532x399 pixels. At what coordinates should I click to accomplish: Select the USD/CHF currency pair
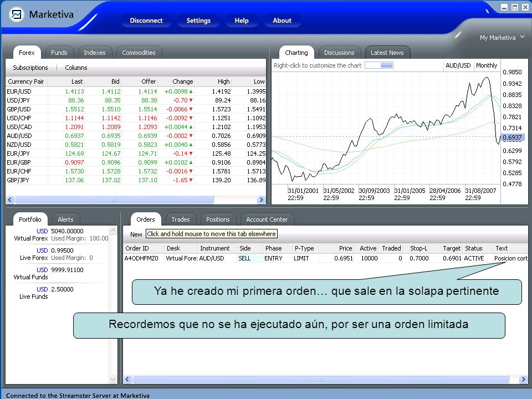point(19,118)
